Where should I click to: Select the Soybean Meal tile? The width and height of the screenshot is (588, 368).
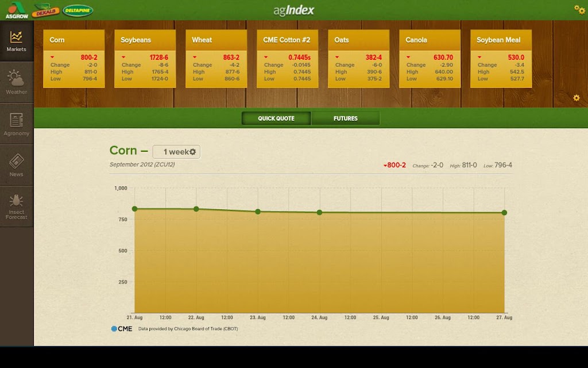(501, 59)
